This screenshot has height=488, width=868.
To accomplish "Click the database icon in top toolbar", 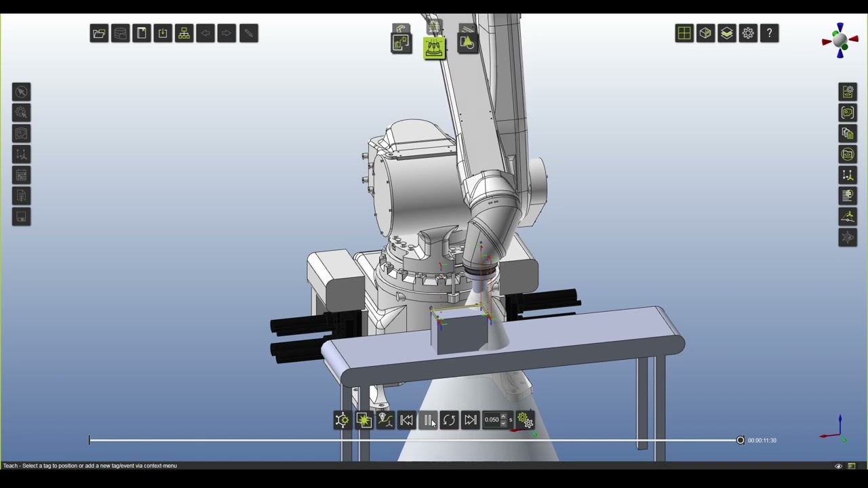I will coord(120,33).
